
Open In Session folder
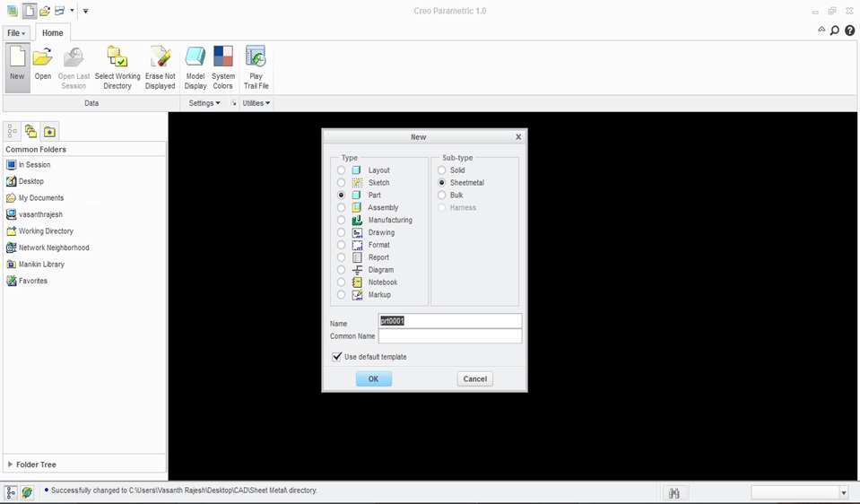tap(29, 164)
